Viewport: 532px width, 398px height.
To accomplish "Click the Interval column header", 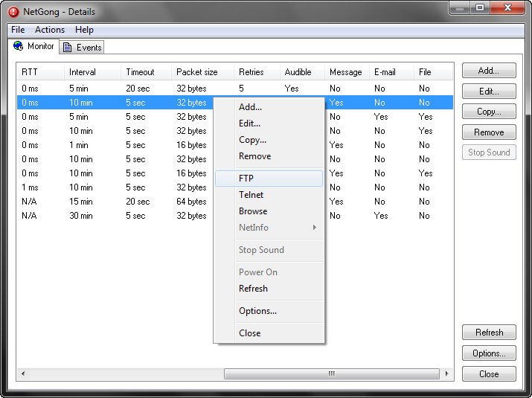I will tap(83, 72).
